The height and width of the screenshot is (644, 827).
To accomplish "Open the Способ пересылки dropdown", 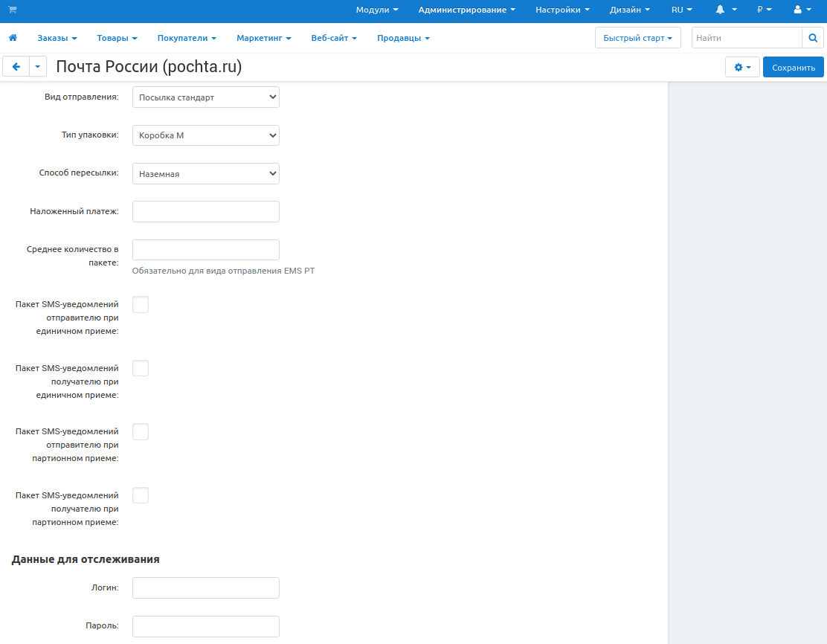I will pos(206,173).
